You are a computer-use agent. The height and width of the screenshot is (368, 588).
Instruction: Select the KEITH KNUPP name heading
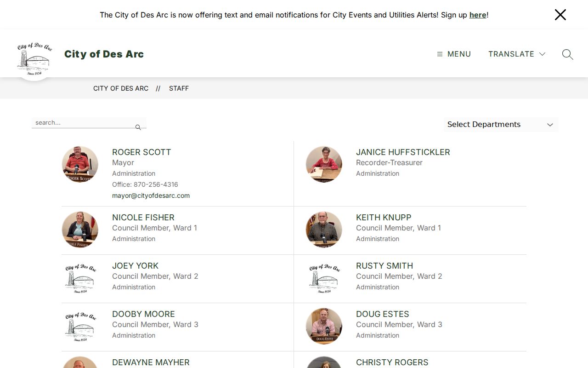click(384, 218)
